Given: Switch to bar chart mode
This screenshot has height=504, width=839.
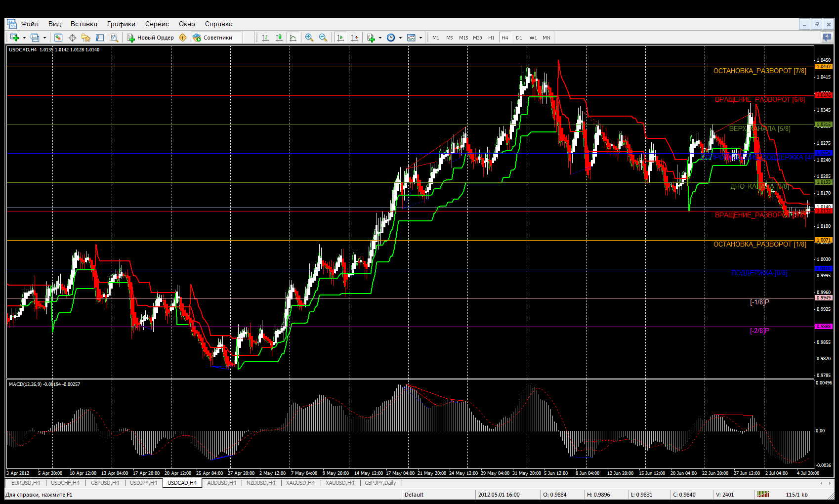Looking at the screenshot, I should [x=265, y=38].
